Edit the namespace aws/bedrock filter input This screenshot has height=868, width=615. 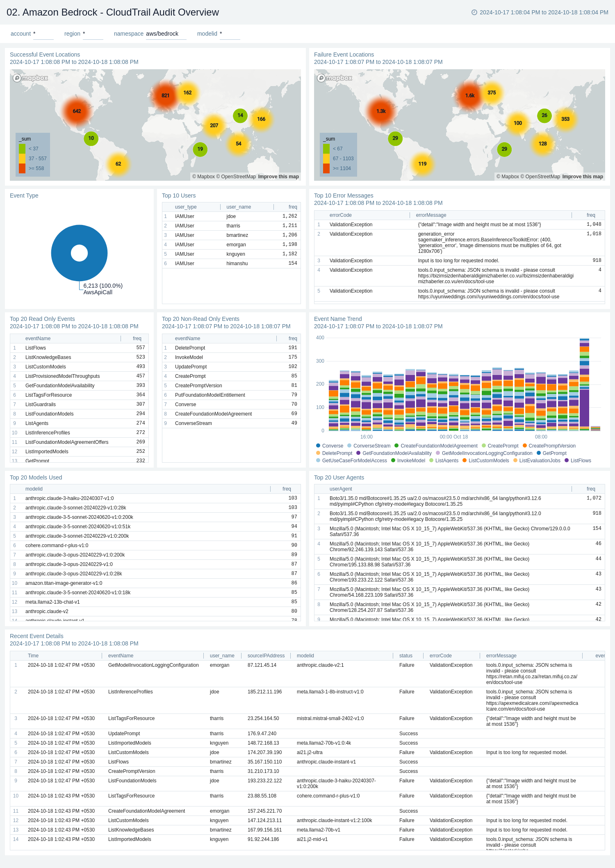click(x=166, y=34)
